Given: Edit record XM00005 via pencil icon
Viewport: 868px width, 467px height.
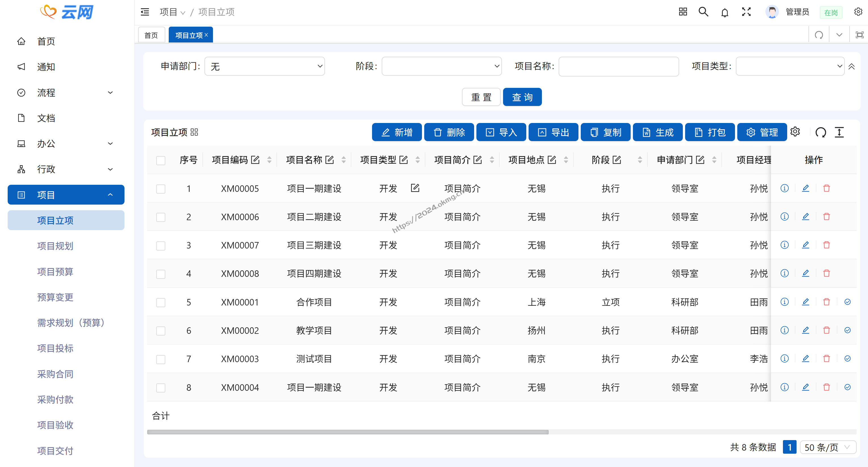Looking at the screenshot, I should [806, 188].
